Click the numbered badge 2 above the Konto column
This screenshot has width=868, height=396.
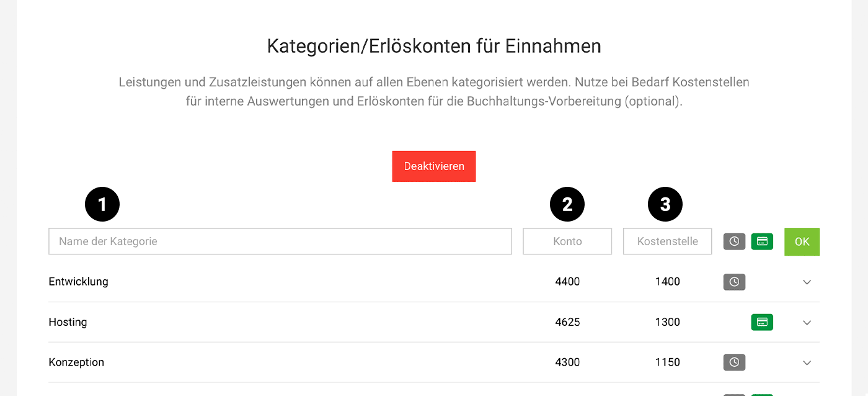(x=567, y=204)
